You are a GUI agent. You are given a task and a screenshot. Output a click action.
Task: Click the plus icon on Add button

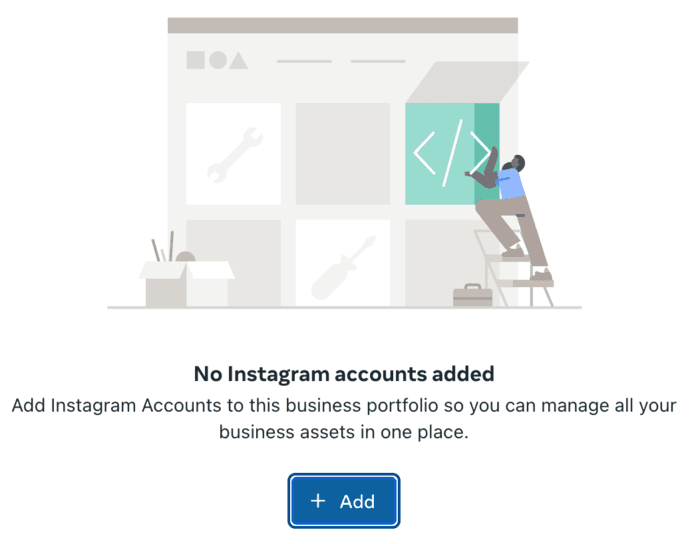318,501
